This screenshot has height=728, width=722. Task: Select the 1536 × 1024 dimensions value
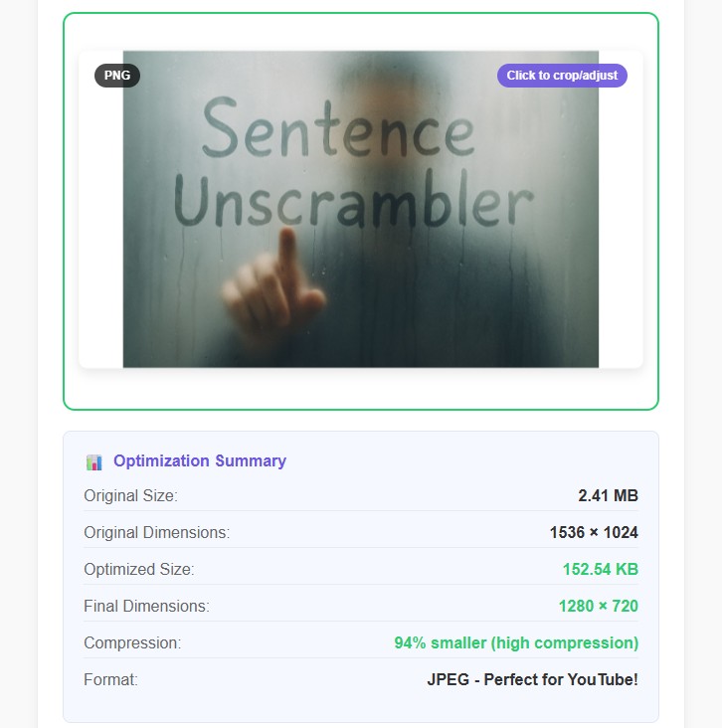point(594,532)
